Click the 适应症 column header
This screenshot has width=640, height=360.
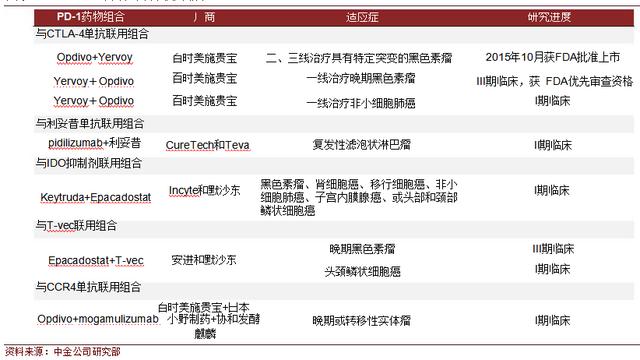click(362, 17)
